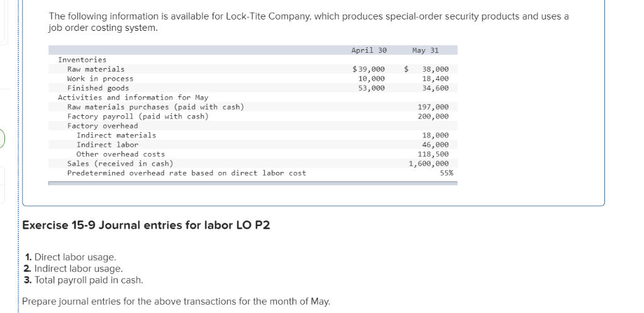The image size is (644, 313).
Task: Click the 'Factory payroll (paid with cash)' row
Action: [x=253, y=117]
